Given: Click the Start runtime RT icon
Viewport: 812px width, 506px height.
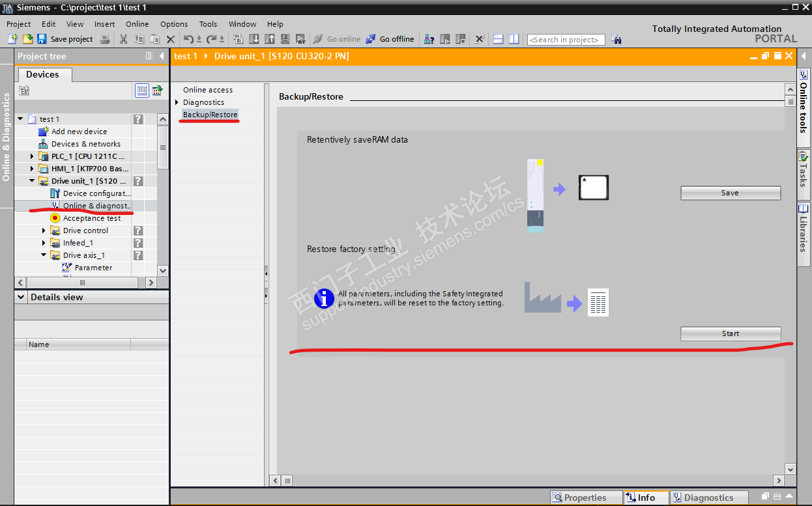Looking at the screenshot, I should pos(300,39).
